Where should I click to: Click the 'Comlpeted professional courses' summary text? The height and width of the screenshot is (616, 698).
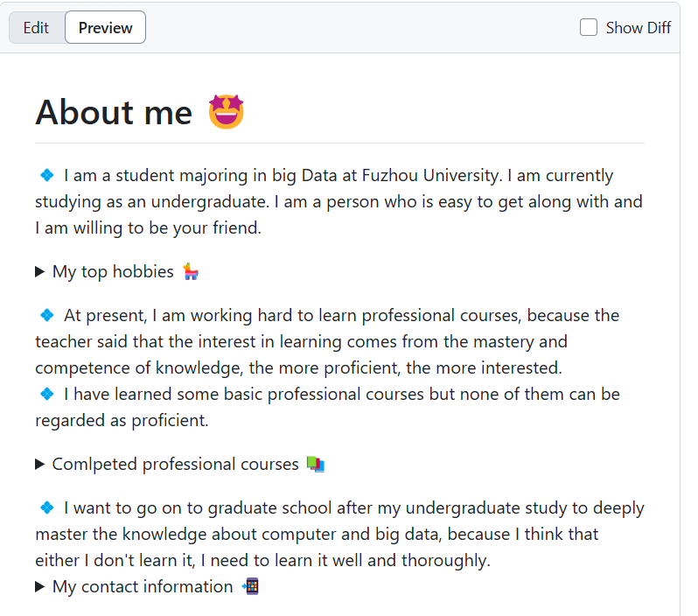coord(175,465)
